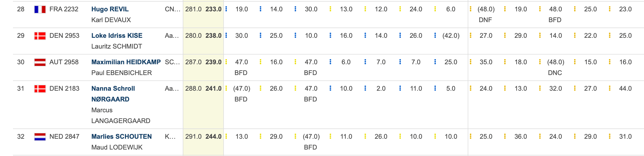Open the orange dots menu beside Hugo REVIL's (48.0) DNF
The width and height of the screenshot is (644, 156).
coord(471,9)
